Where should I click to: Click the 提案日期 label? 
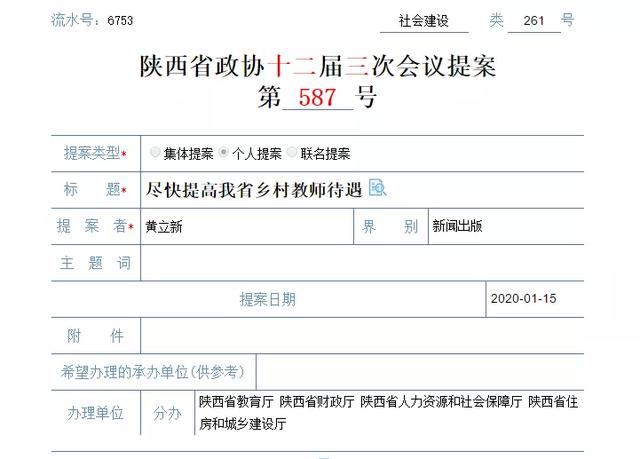(267, 299)
